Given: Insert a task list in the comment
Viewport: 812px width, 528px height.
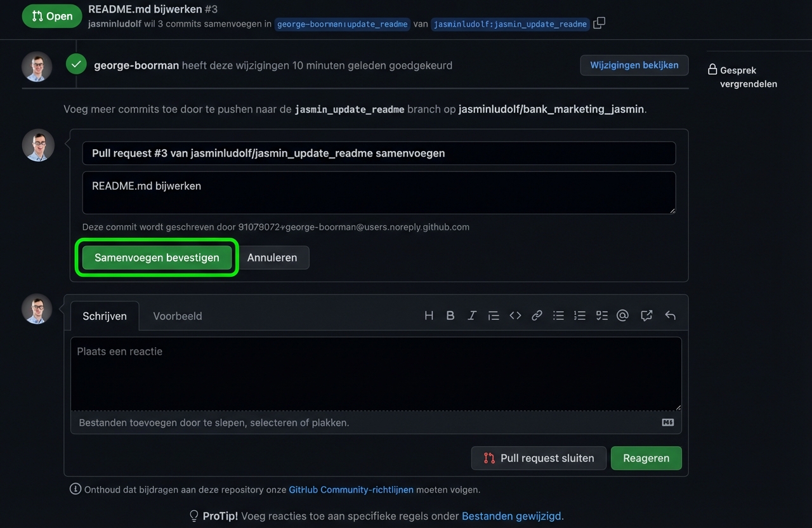Looking at the screenshot, I should 601,315.
